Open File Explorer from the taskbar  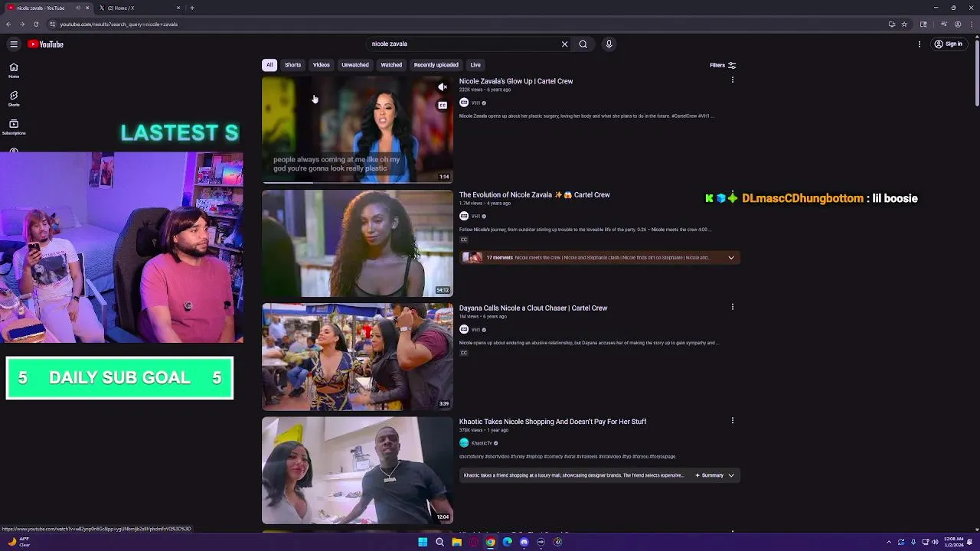[x=456, y=542]
